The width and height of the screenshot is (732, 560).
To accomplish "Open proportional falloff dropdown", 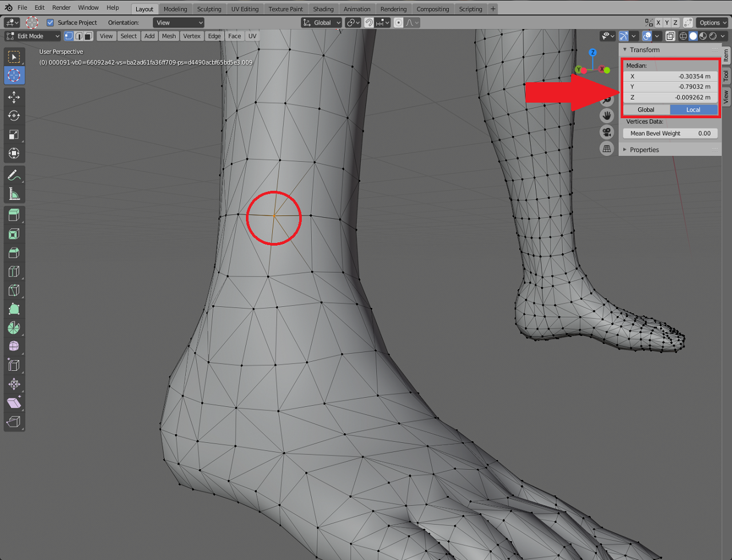I will (x=412, y=23).
